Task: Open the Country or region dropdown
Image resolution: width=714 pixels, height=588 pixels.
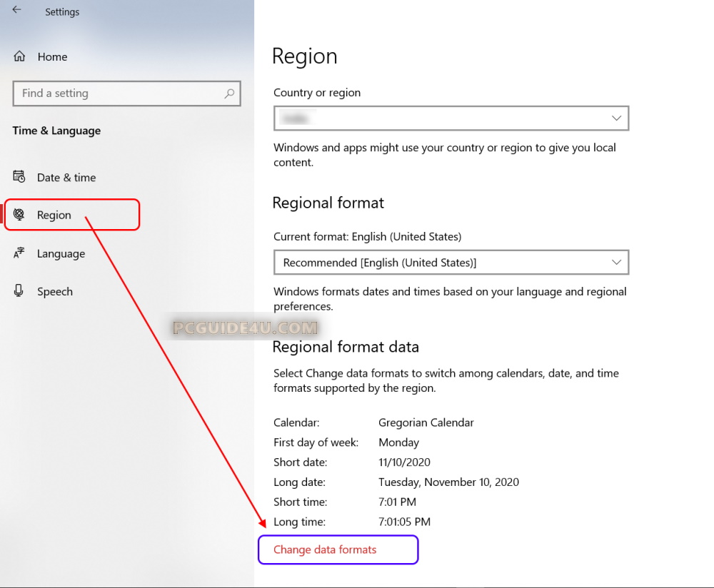Action: tap(615, 118)
